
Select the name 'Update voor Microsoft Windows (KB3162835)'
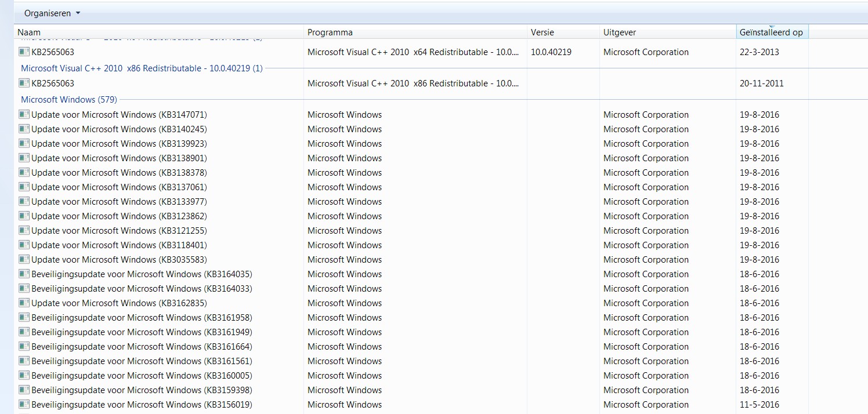(x=119, y=303)
